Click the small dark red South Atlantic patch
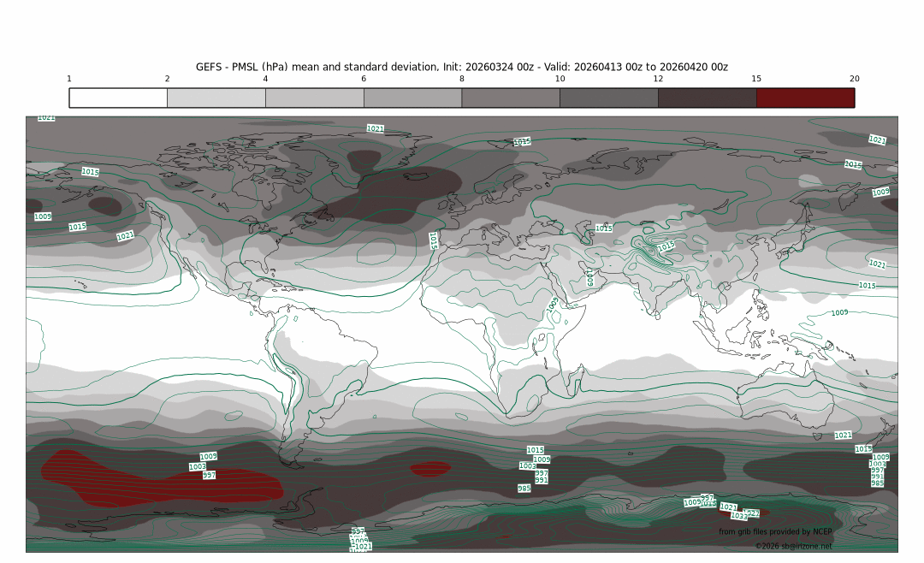924x563 pixels. (429, 469)
